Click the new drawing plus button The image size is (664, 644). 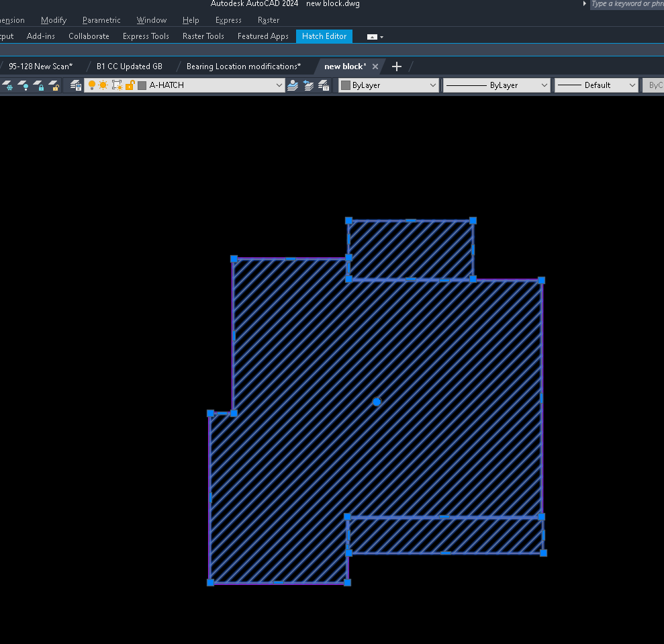pyautogui.click(x=396, y=66)
